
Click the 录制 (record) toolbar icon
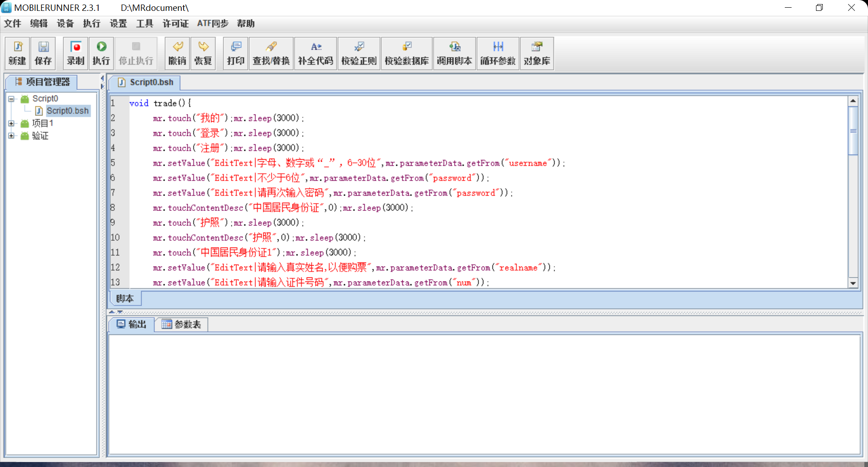click(75, 53)
